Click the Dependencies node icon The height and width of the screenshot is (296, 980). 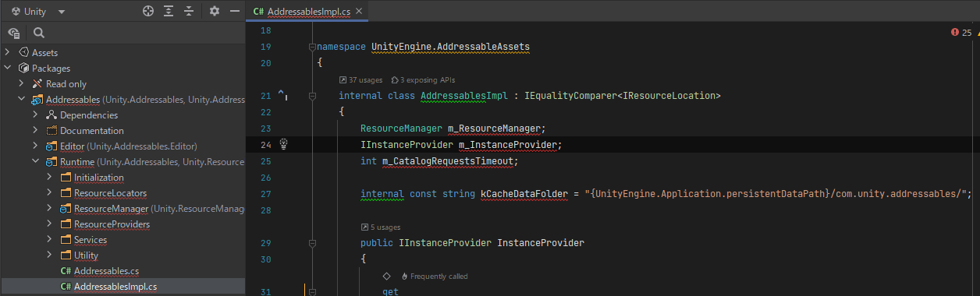[x=51, y=115]
